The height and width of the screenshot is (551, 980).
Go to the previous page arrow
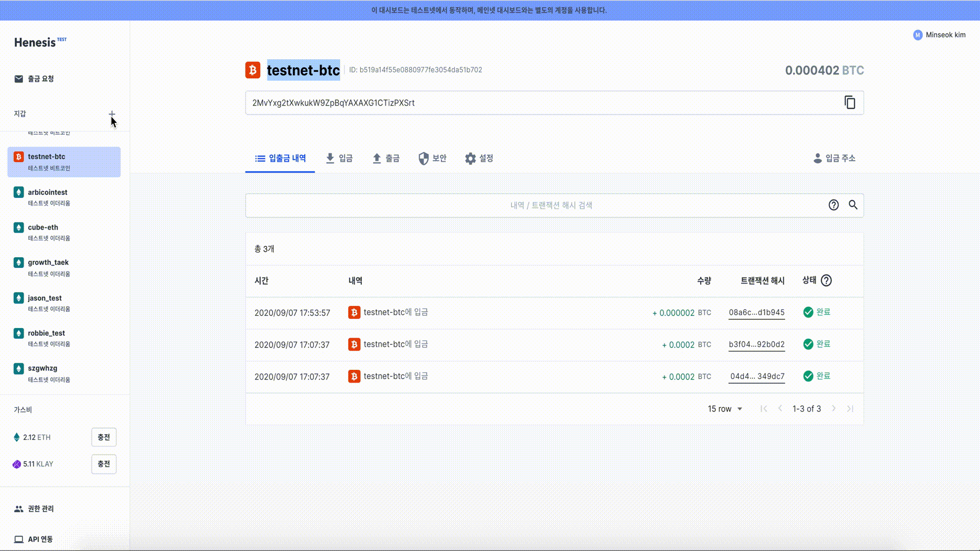click(x=780, y=409)
